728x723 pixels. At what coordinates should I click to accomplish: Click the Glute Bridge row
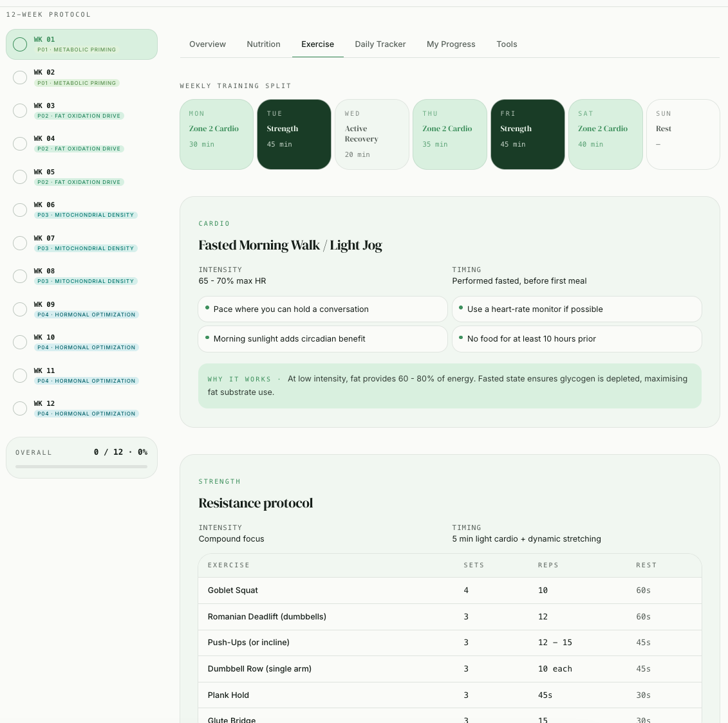450,715
